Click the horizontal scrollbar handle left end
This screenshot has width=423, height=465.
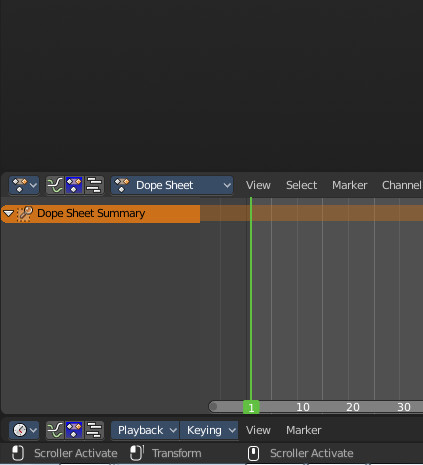tap(214, 406)
